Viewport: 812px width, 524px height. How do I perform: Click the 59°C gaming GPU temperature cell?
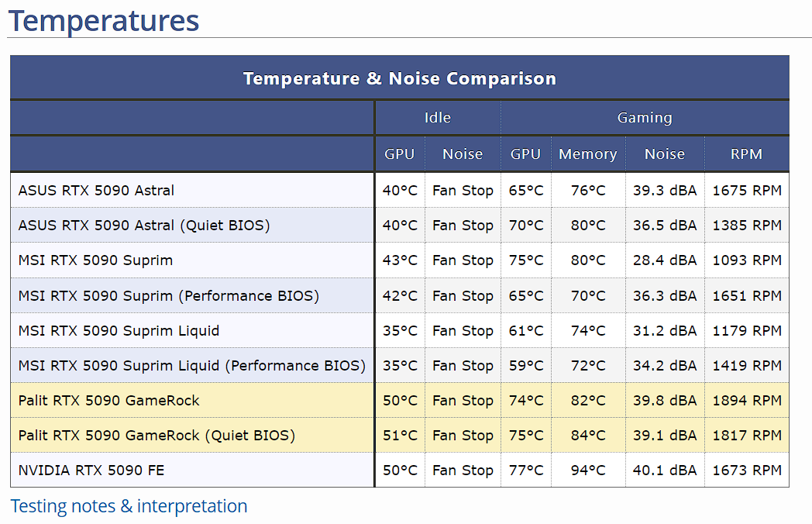point(526,366)
